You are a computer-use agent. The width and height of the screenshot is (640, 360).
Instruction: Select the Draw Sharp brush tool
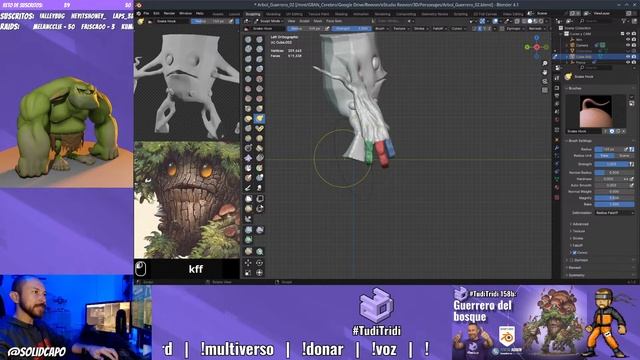click(x=259, y=40)
